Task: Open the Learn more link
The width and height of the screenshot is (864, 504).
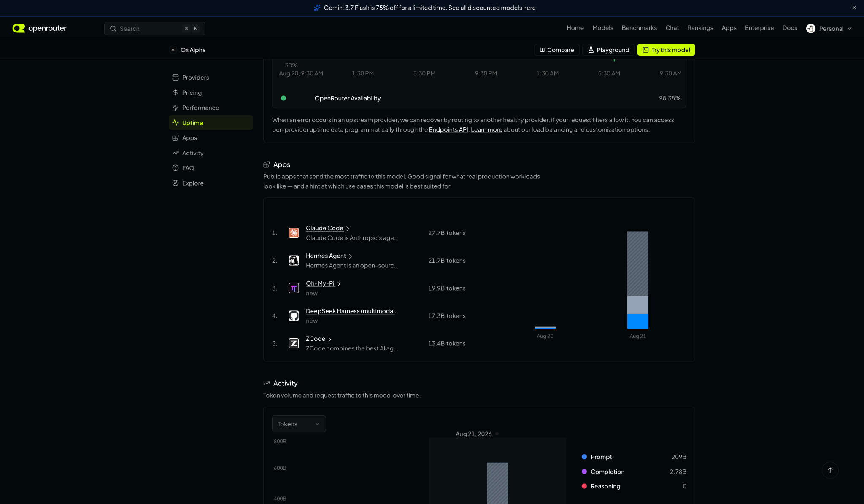Action: [x=486, y=130]
